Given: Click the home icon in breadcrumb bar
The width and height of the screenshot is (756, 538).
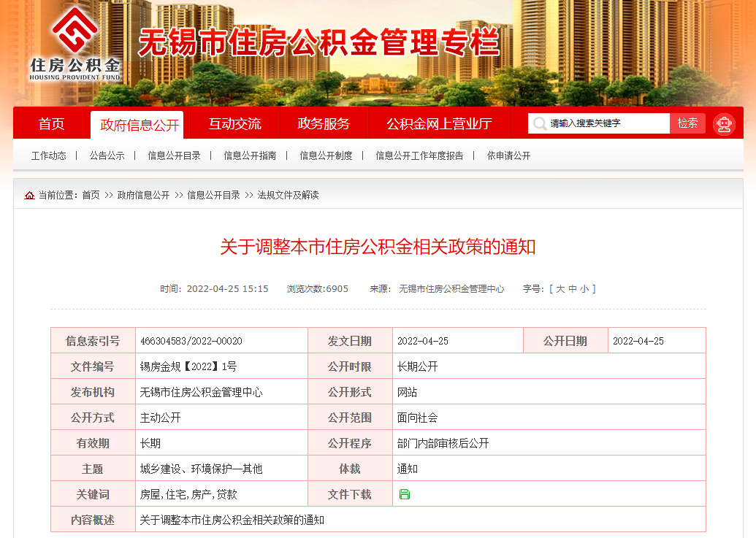Looking at the screenshot, I should [x=28, y=195].
